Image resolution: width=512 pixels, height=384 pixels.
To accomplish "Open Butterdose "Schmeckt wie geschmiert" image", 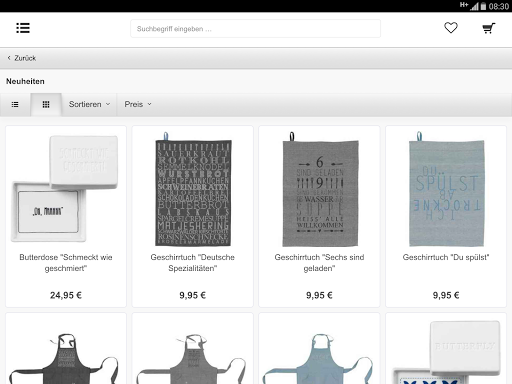I will click(x=66, y=188).
